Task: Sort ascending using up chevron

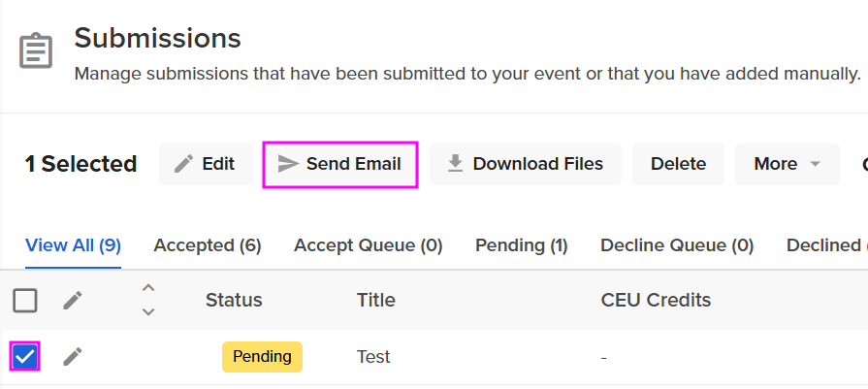Action: click(x=148, y=288)
